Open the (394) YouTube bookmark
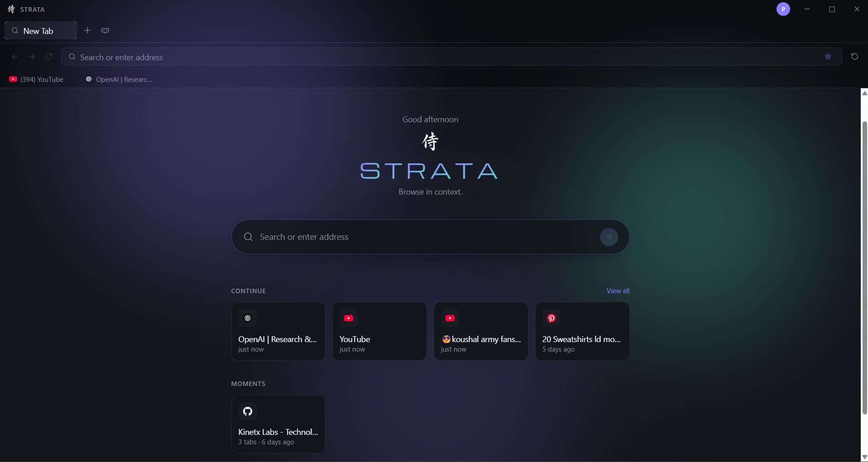This screenshot has height=462, width=868. [x=36, y=79]
